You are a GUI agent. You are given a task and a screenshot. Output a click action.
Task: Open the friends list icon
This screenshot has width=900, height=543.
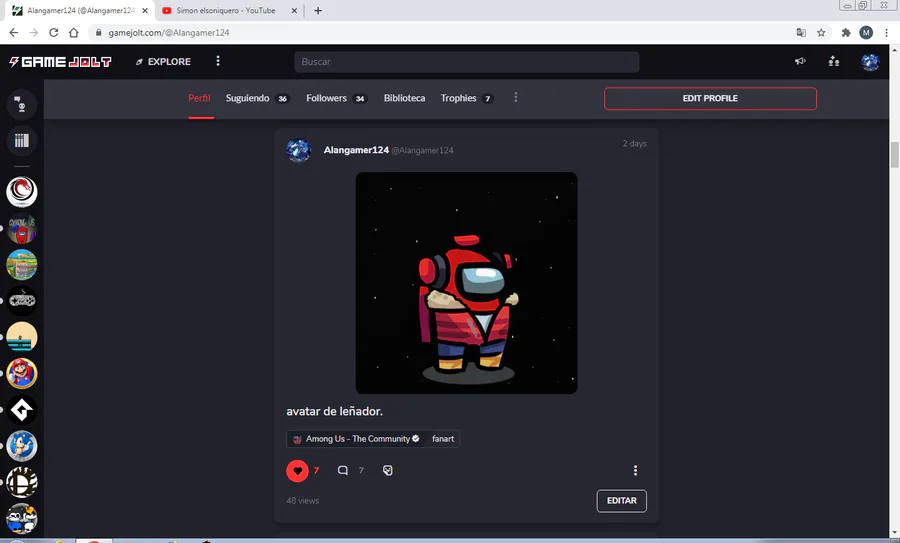tap(834, 61)
